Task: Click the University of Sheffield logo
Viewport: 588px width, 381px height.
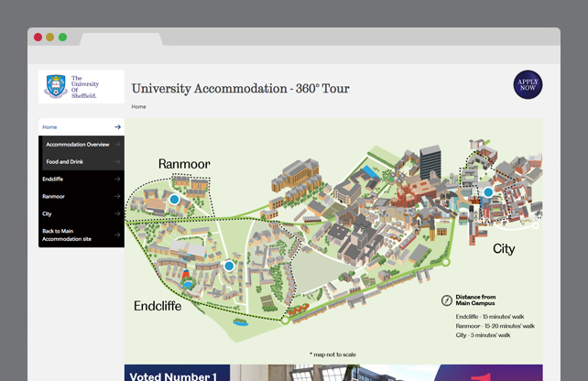Action: pos(81,86)
